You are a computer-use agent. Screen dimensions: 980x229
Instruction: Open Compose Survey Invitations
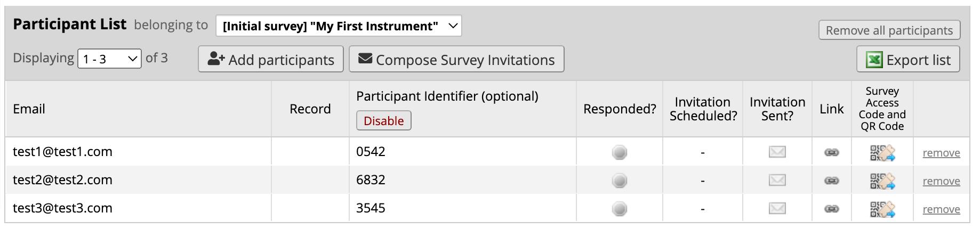[456, 59]
